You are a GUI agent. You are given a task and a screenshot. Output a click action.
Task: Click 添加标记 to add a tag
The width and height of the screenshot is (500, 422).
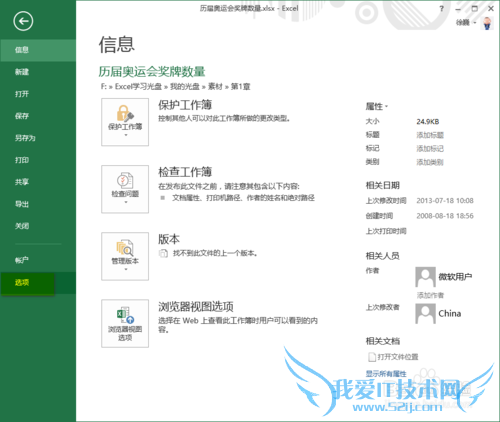coord(430,149)
